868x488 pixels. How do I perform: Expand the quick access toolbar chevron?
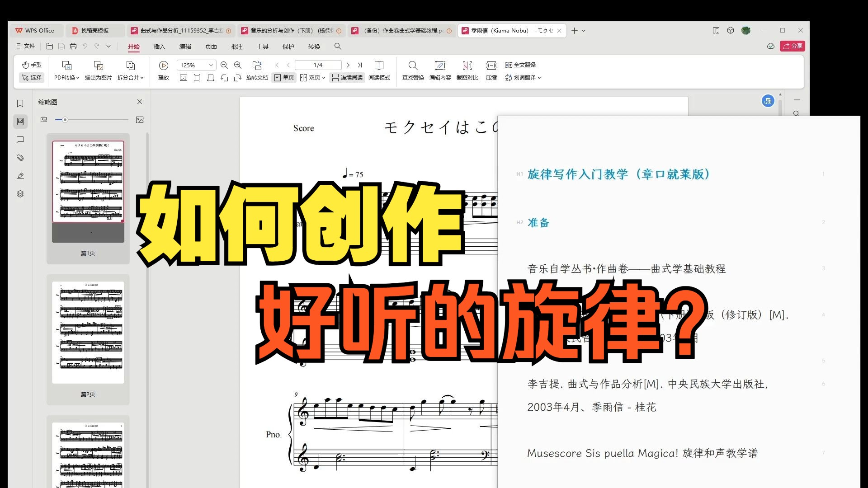click(x=108, y=46)
